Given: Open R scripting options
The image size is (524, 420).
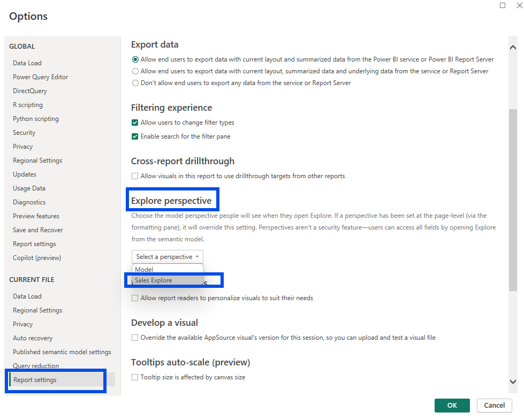Looking at the screenshot, I should coord(28,105).
